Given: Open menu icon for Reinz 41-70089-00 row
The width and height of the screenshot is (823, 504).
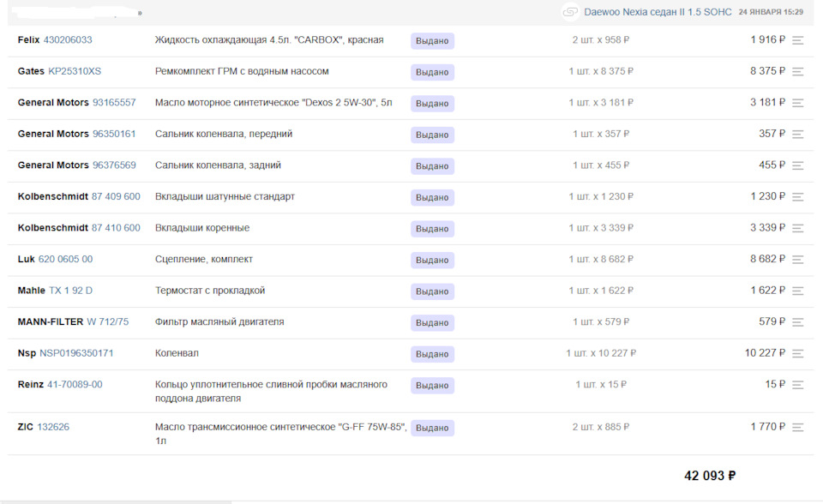Looking at the screenshot, I should click(798, 386).
